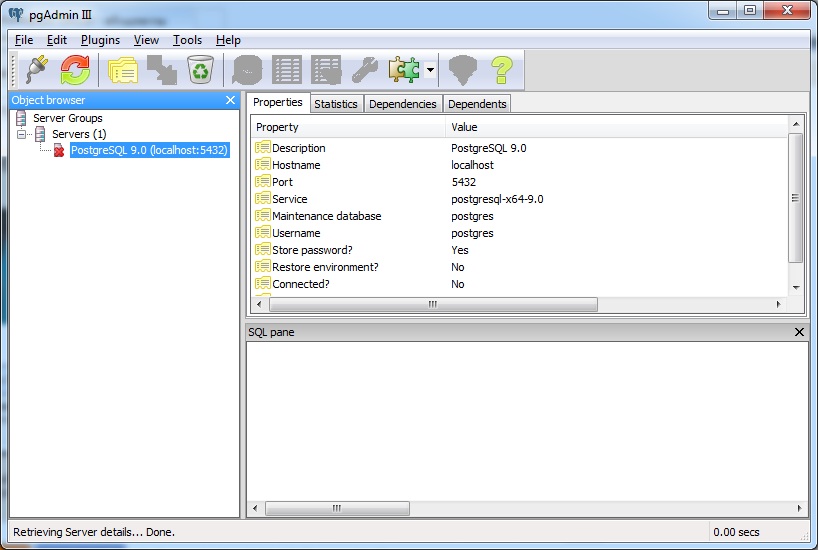
Task: Click the Connected? property row icon
Action: coord(263,283)
